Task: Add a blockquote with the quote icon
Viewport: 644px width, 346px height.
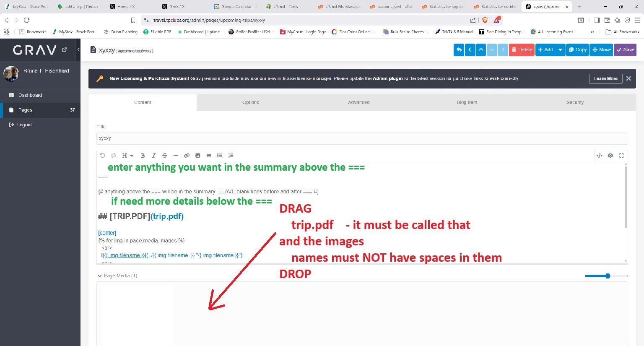Action: [209, 156]
